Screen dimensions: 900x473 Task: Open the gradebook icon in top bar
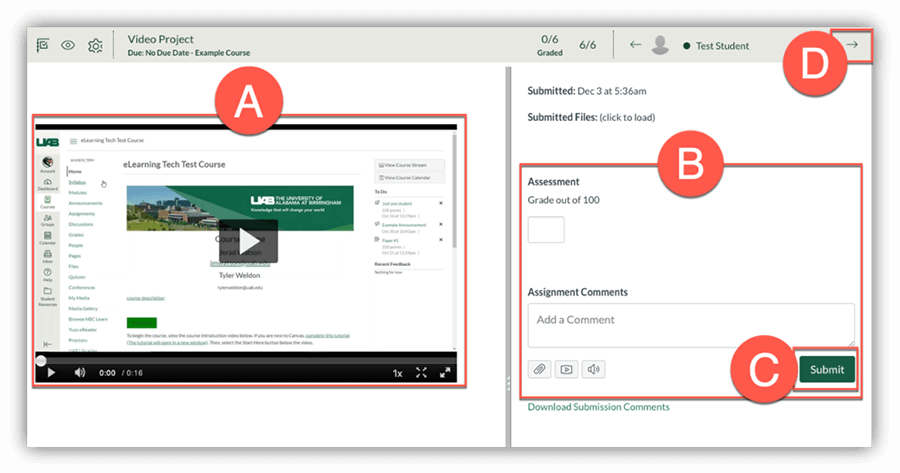(x=42, y=45)
